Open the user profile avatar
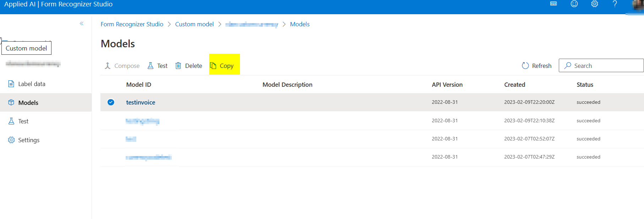The image size is (644, 219). [638, 5]
